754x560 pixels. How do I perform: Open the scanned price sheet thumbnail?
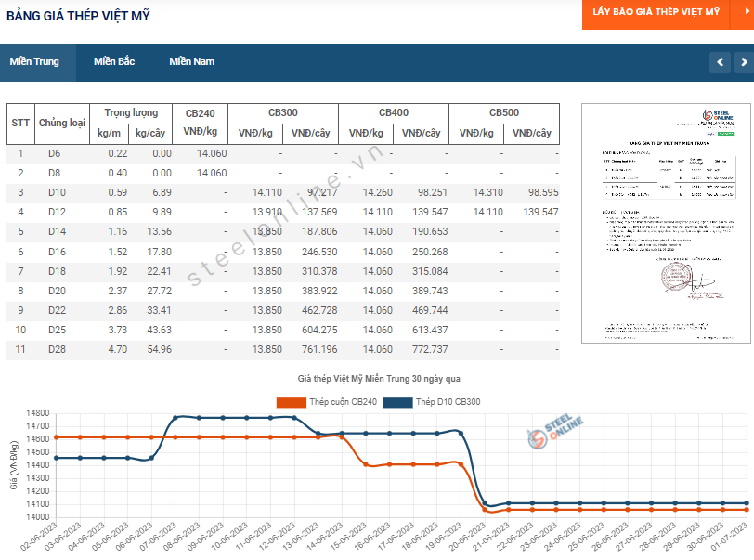[666, 223]
